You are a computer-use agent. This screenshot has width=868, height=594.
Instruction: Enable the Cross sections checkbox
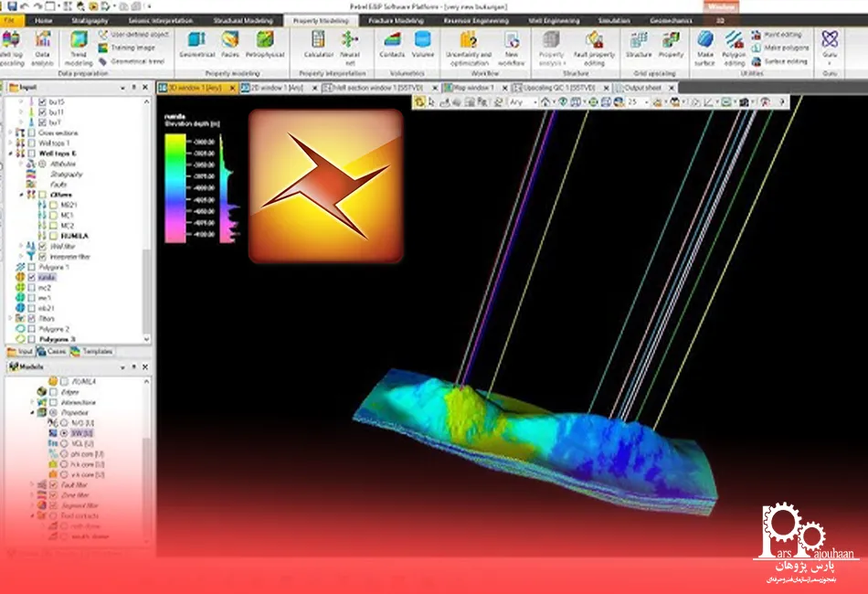click(x=31, y=133)
